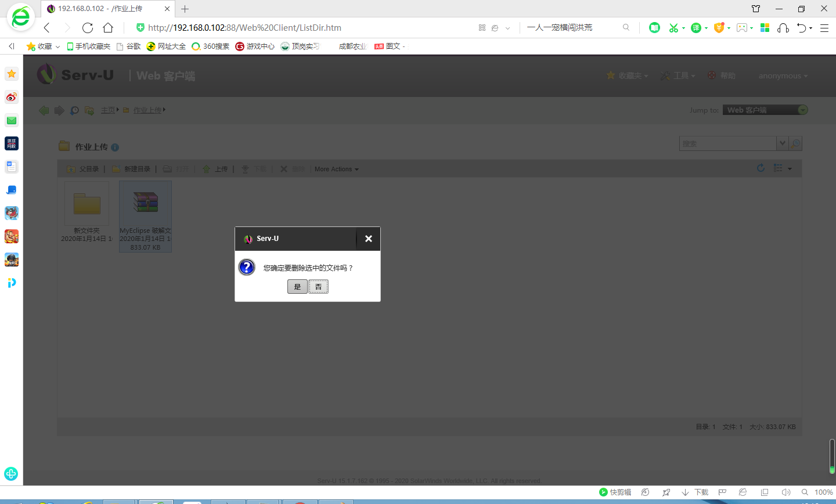Click the 新建目录 new folder button
The image size is (836, 504).
click(131, 169)
